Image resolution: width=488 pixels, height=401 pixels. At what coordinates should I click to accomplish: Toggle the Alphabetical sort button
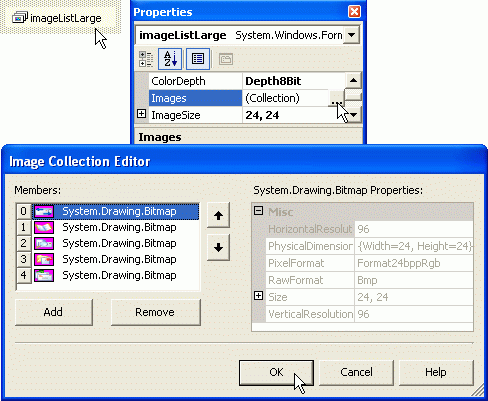tap(170, 59)
